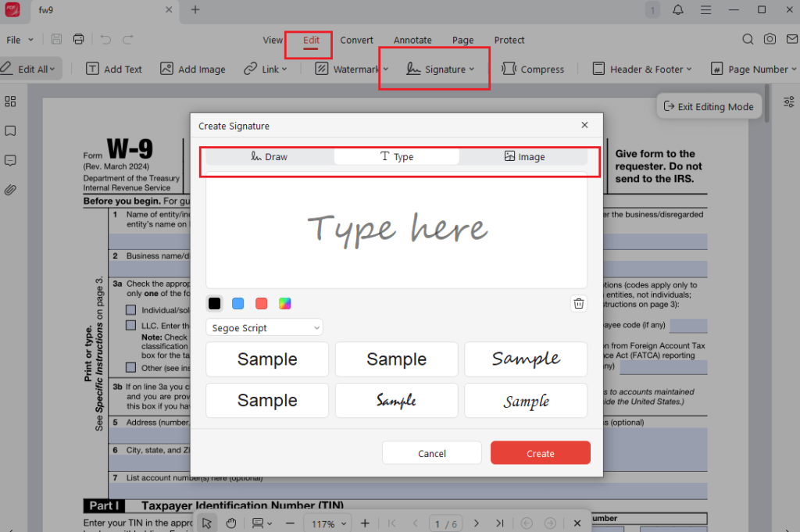The height and width of the screenshot is (532, 800).
Task: Close the bottom navigation bar
Action: point(577,523)
